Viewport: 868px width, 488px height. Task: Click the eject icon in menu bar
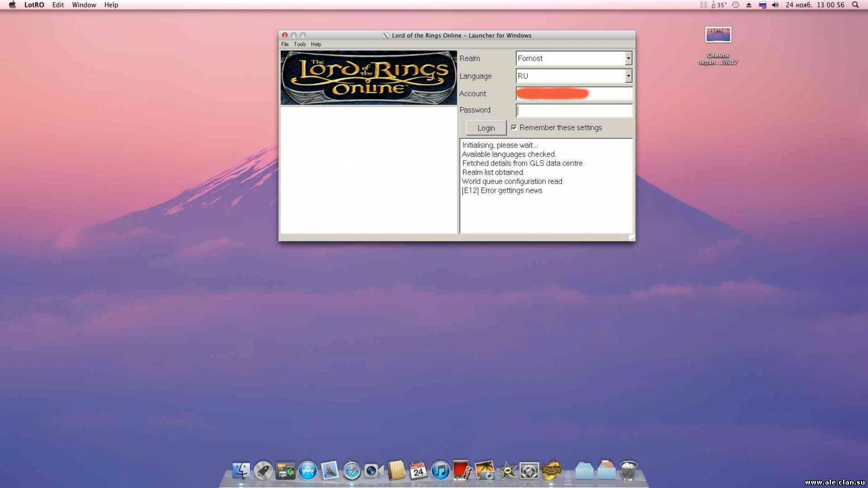tap(749, 5)
